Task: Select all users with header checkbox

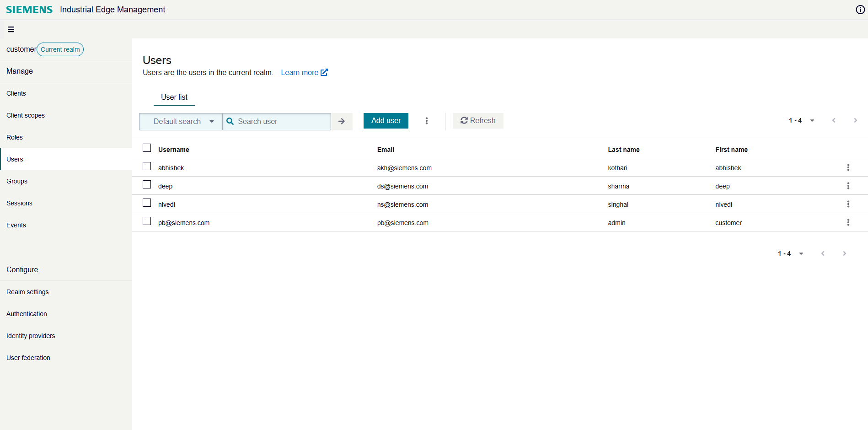Action: click(147, 148)
